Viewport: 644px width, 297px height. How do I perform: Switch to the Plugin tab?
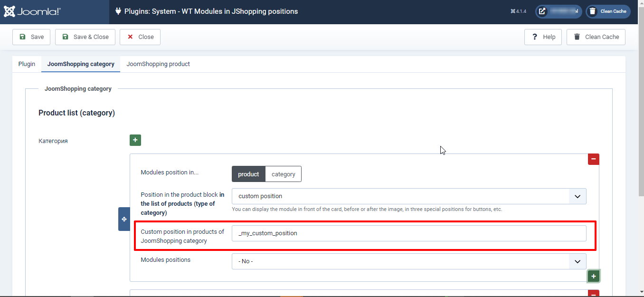click(27, 64)
